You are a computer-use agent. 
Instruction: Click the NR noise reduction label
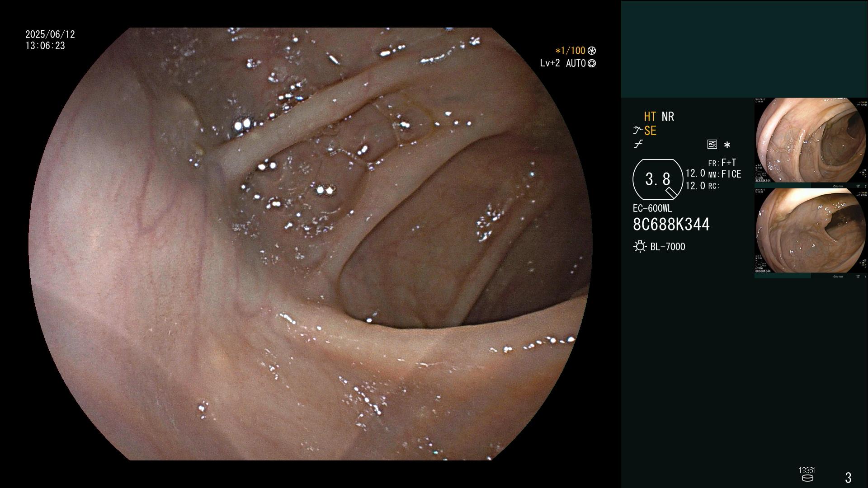click(x=668, y=117)
